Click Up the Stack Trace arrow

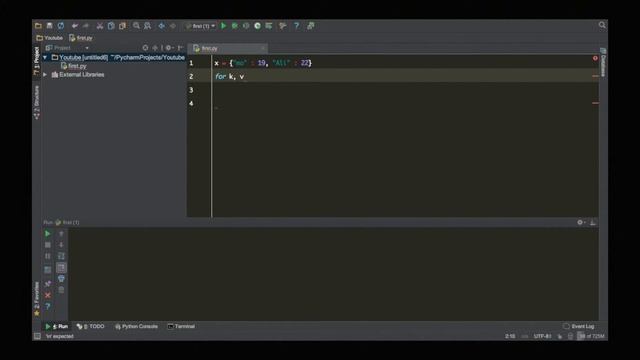[61, 234]
